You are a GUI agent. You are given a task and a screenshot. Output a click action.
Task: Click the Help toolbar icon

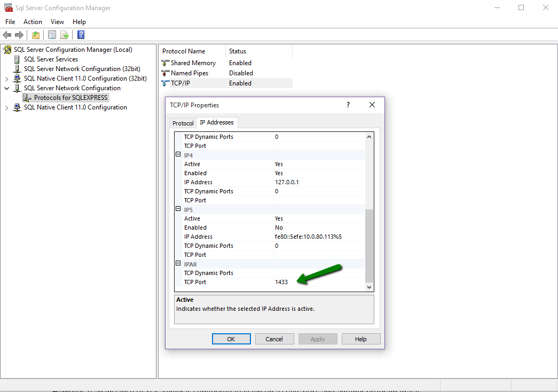(x=80, y=35)
